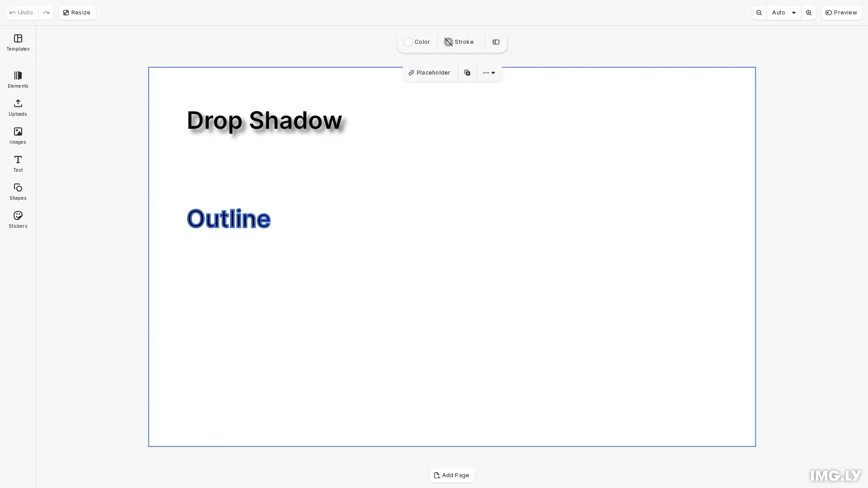The height and width of the screenshot is (488, 868).
Task: Duplicate the selected element with copy icon
Action: point(467,73)
